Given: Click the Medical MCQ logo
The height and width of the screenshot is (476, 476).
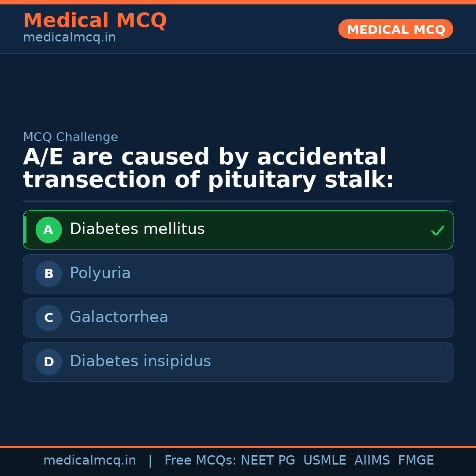Looking at the screenshot, I should tap(95, 21).
